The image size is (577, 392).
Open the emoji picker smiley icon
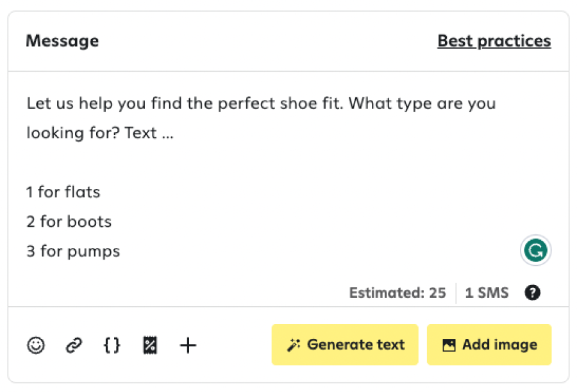click(36, 345)
